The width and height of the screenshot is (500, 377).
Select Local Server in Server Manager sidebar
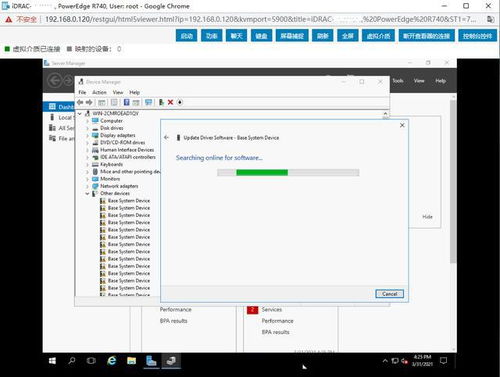click(62, 117)
